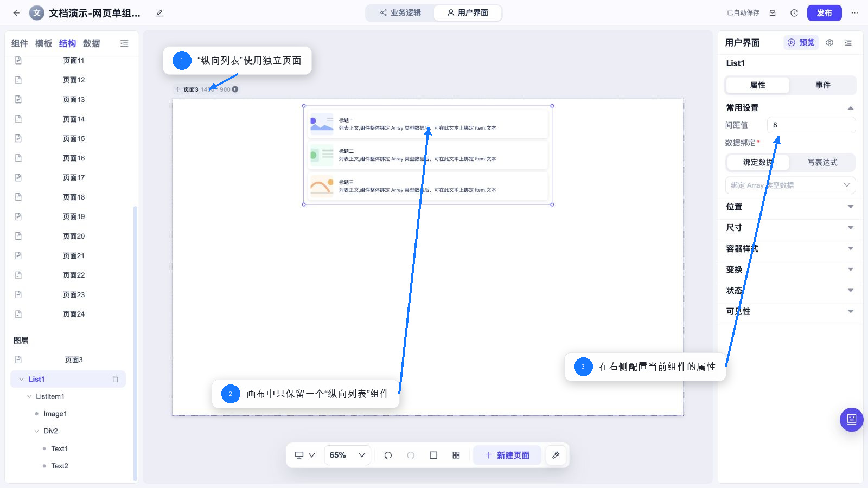The image size is (868, 488).
Task: Select 页面24 in page list
Action: 74,314
